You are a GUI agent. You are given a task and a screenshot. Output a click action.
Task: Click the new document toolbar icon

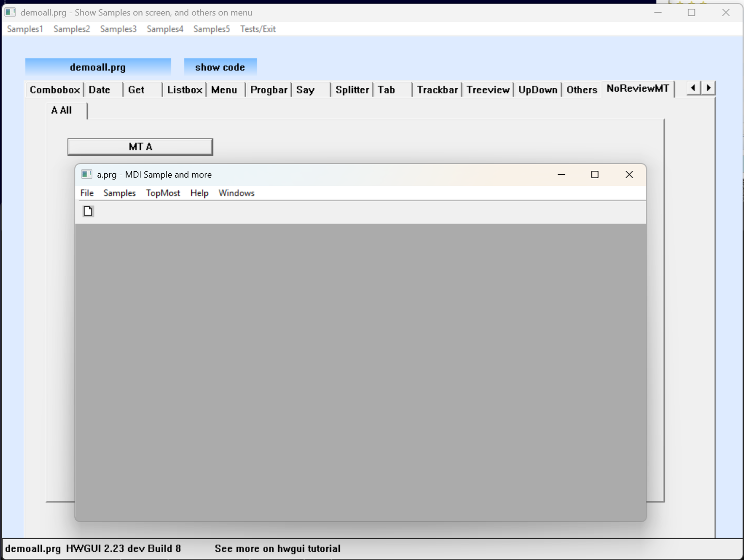coord(88,211)
